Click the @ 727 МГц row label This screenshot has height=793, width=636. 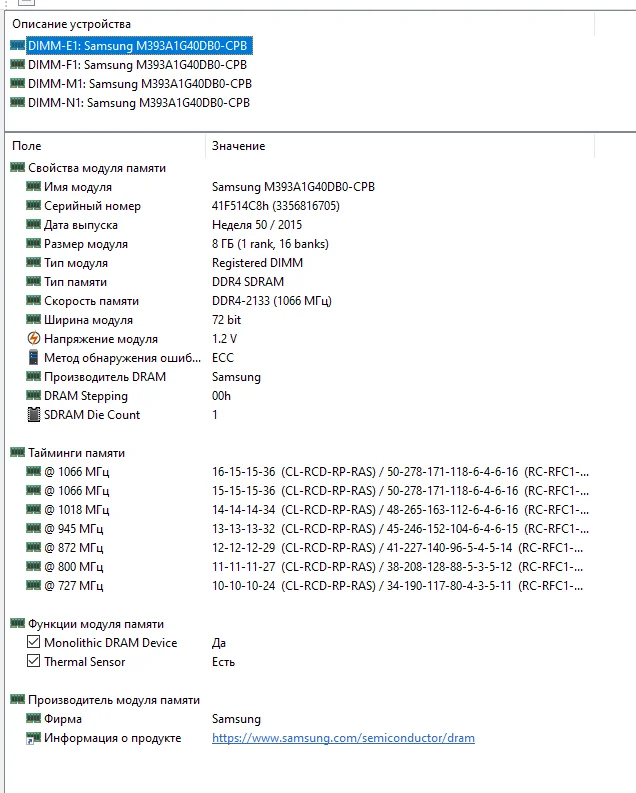(x=74, y=586)
